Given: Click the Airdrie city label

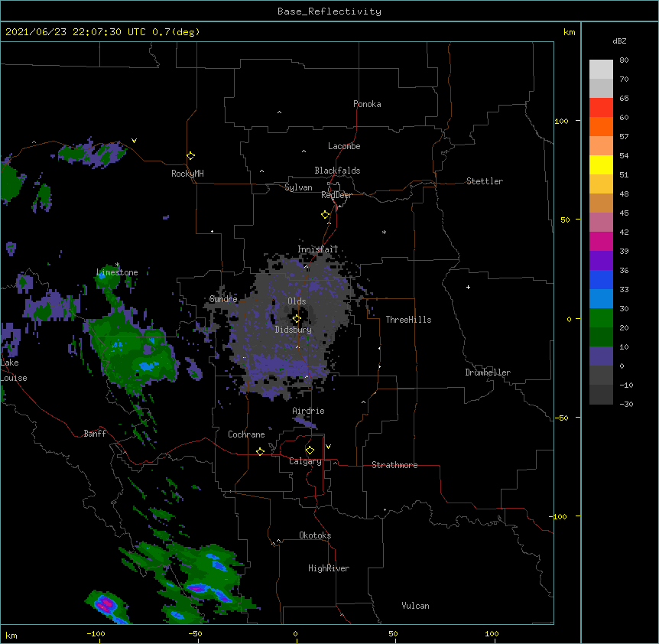Looking at the screenshot, I should (309, 411).
